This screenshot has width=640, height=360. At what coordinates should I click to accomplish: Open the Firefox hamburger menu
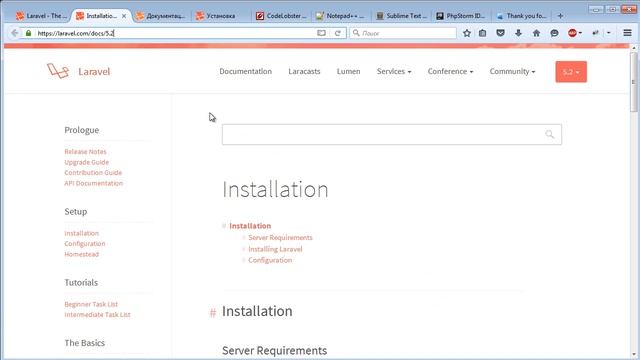(627, 33)
